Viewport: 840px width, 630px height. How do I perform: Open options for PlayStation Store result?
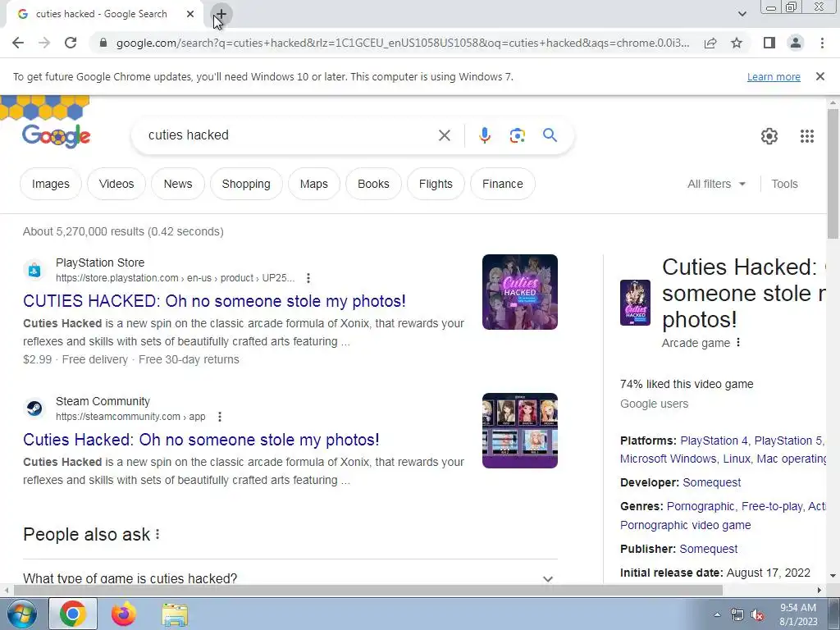(x=308, y=278)
